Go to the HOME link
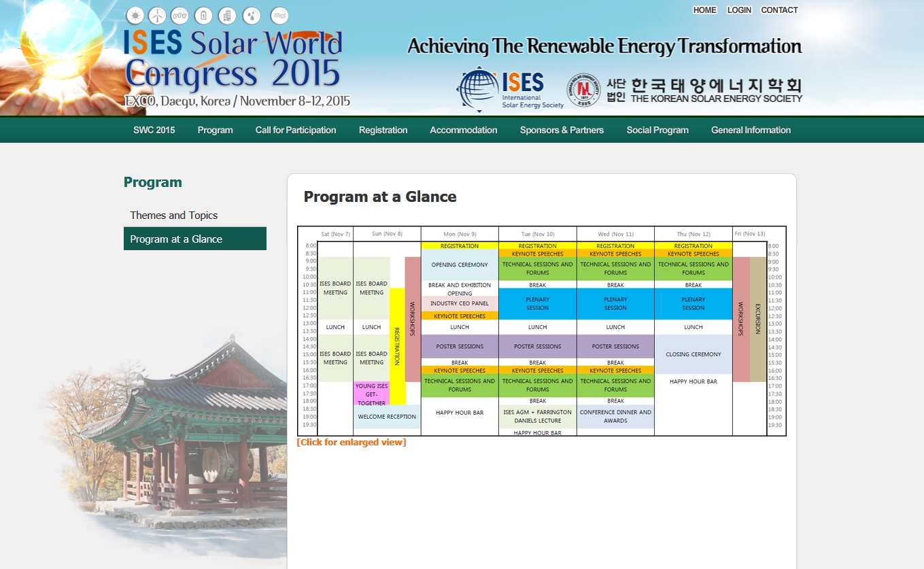 click(704, 10)
